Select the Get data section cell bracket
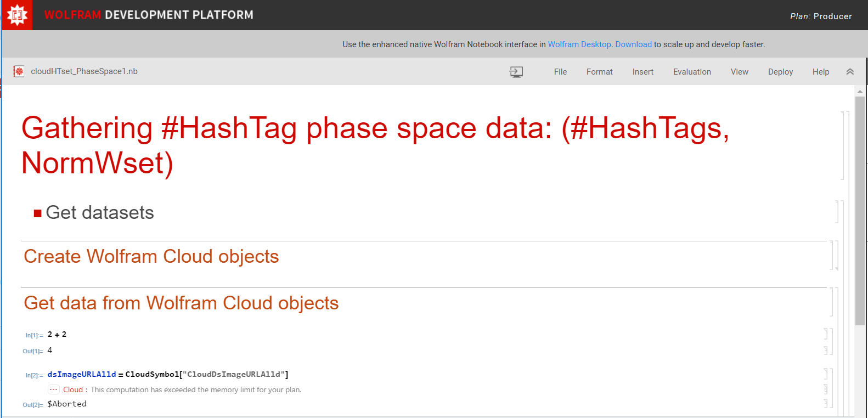This screenshot has width=868, height=418. click(832, 302)
